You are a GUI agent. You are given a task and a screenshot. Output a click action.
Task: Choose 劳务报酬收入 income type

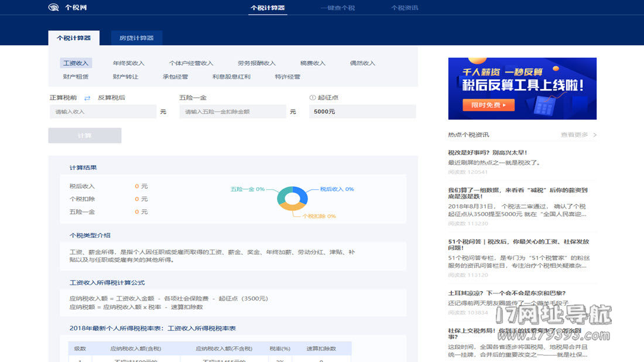[256, 63]
